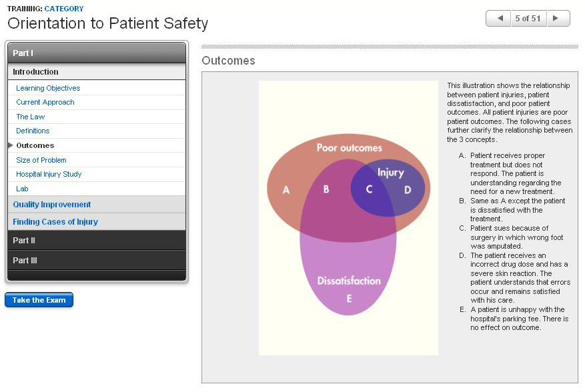
Task: Open the Lab topic
Action: tap(22, 189)
